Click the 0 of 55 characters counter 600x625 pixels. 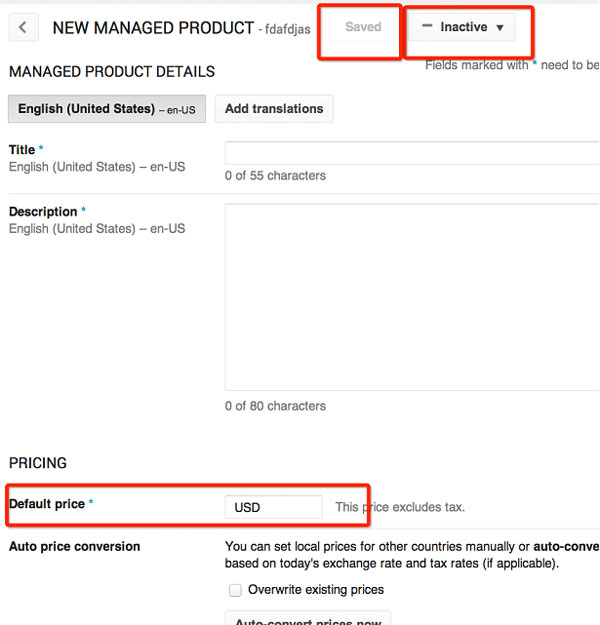[275, 176]
